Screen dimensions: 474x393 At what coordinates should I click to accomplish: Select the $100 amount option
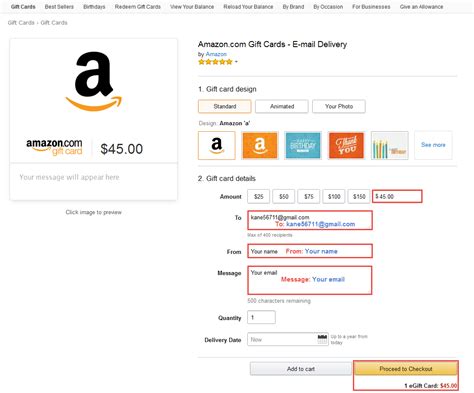click(x=334, y=197)
